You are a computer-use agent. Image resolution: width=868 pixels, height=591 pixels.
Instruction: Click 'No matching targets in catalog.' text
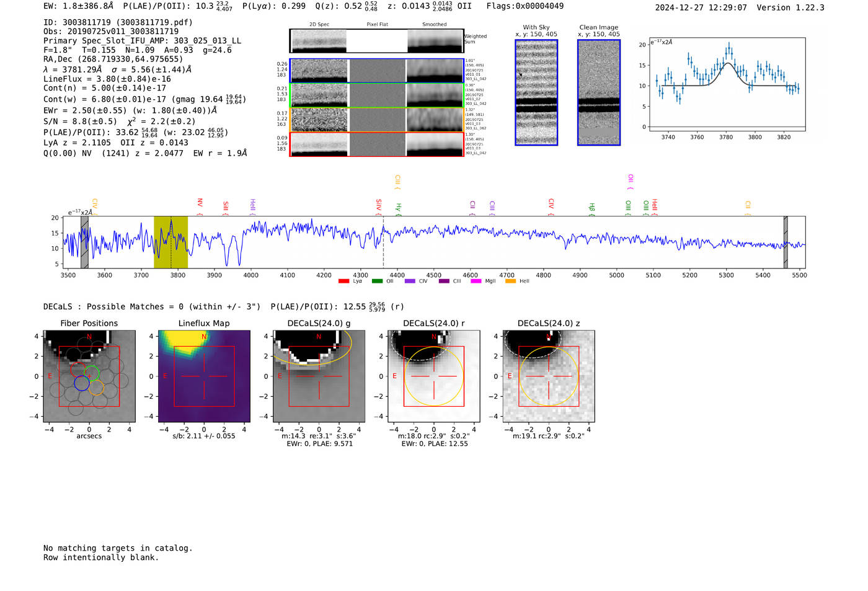coord(118,548)
